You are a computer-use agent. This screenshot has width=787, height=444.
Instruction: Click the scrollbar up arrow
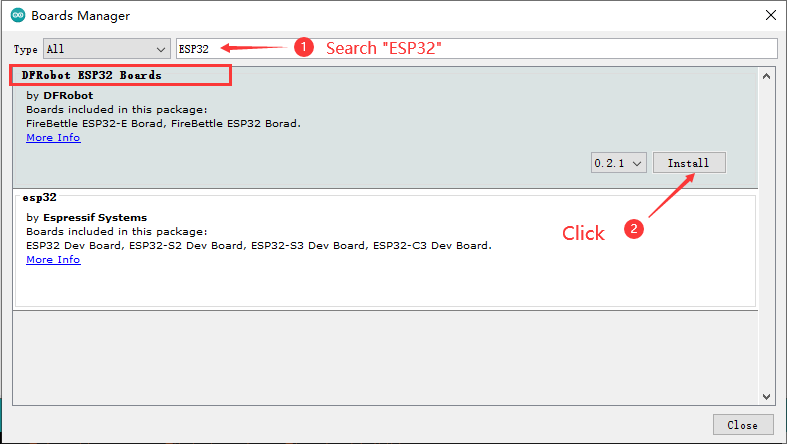[766, 76]
